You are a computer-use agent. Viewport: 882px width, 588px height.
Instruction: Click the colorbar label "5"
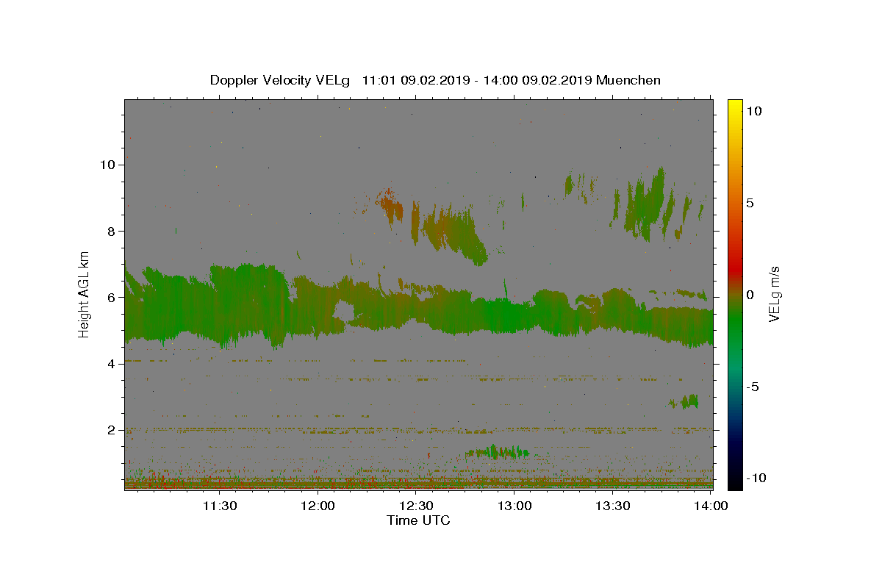[750, 203]
